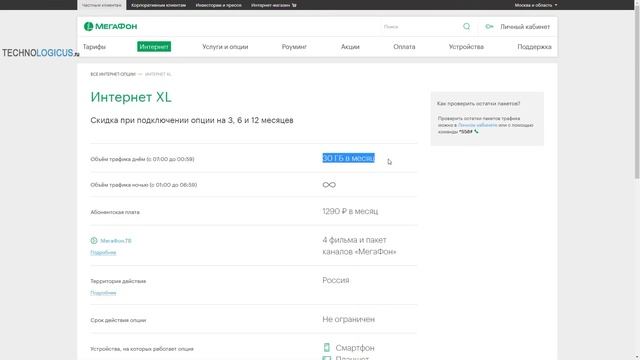Open the Москва и область region dropdown
This screenshot has width=640, height=360.
click(x=536, y=5)
